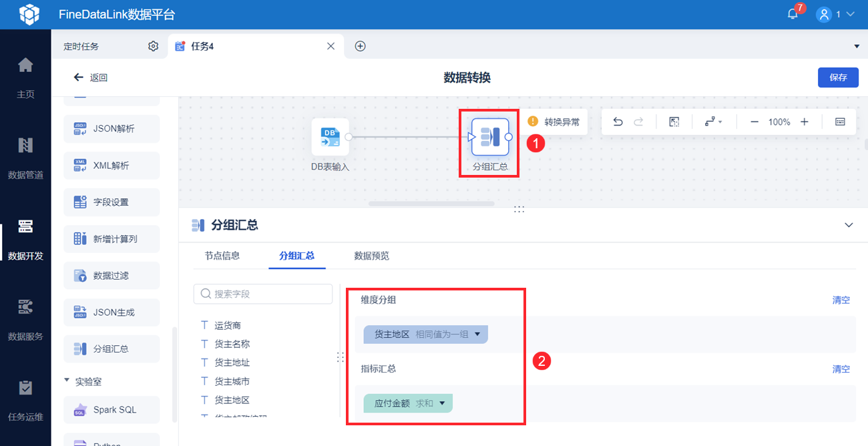Viewport: 868px width, 446px height.
Task: Open 数据管道 in the left sidebar
Action: 25,158
